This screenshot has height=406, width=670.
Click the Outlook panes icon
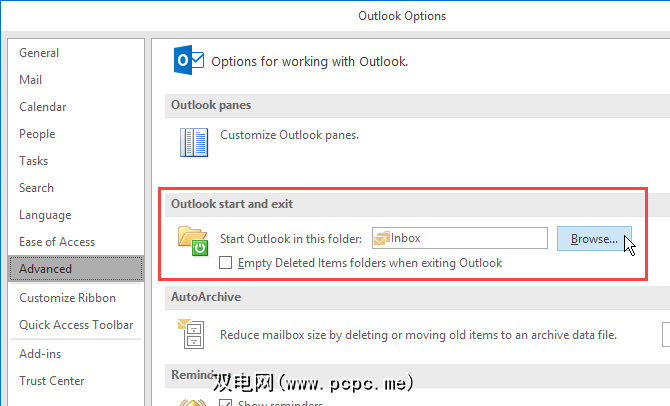pyautogui.click(x=192, y=141)
